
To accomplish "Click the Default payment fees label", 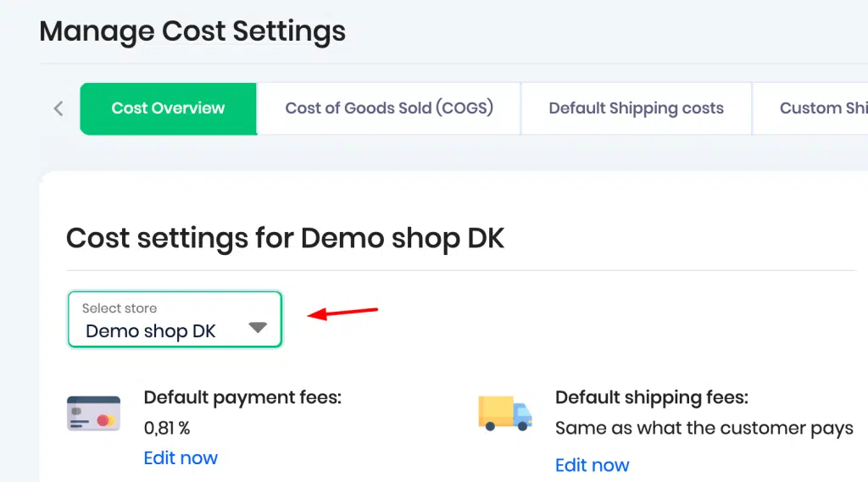I will coord(242,397).
